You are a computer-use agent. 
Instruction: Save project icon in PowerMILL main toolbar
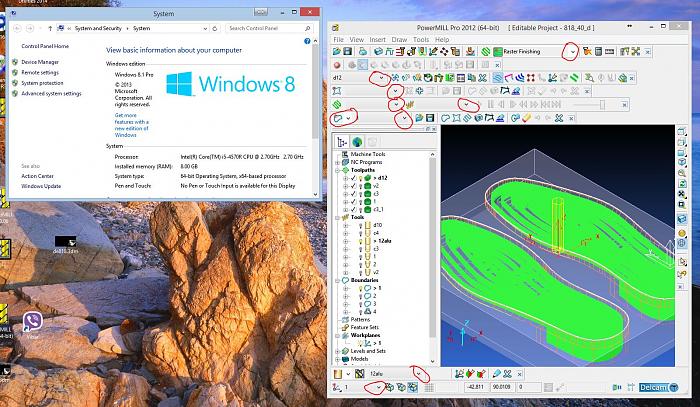pos(347,52)
